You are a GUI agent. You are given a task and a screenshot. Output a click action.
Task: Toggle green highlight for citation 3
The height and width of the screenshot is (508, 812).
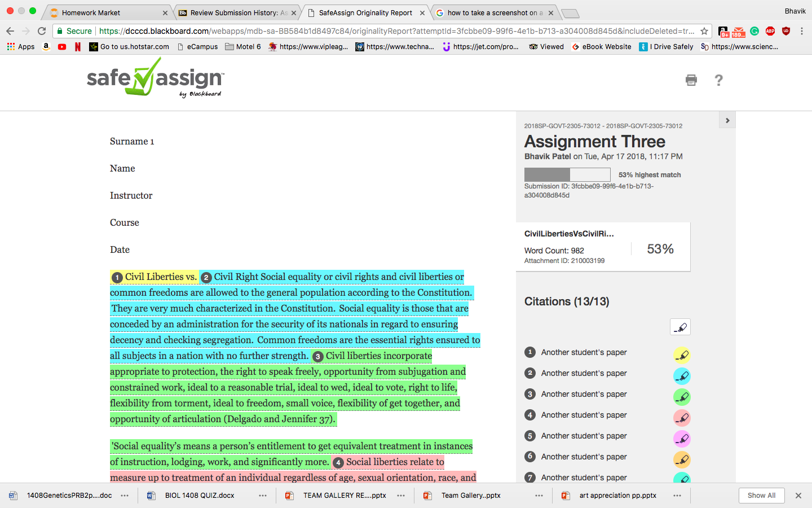pyautogui.click(x=682, y=397)
